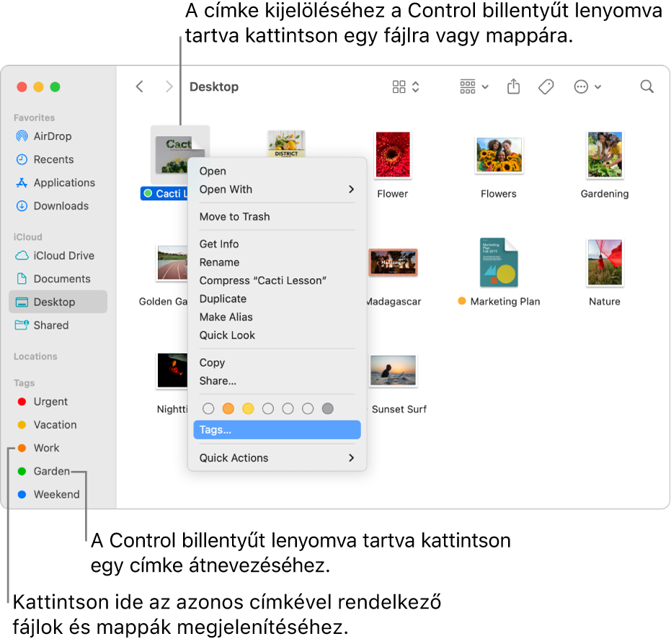This screenshot has width=671, height=644.
Task: Open Shared in the sidebar
Action: (58, 325)
